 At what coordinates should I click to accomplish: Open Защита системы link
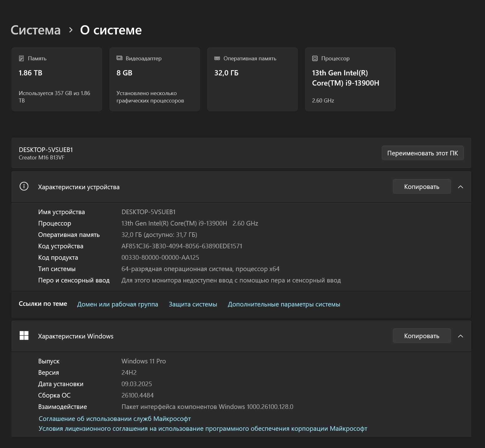point(193,304)
